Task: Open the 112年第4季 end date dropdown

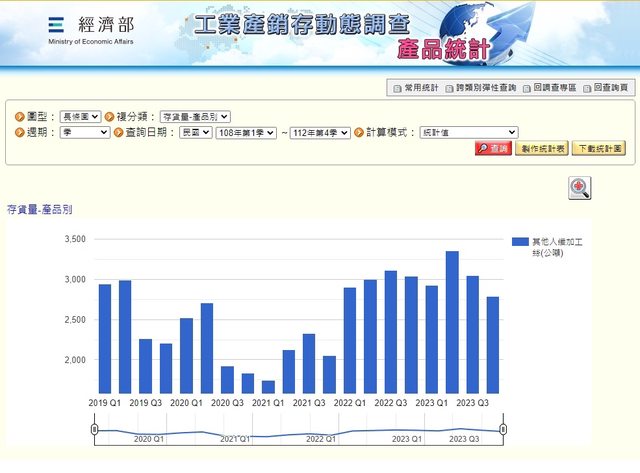Action: [x=319, y=132]
